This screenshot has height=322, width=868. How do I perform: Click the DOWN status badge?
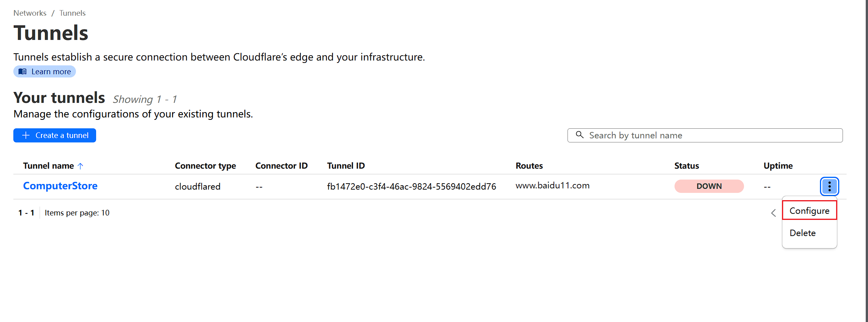(709, 186)
